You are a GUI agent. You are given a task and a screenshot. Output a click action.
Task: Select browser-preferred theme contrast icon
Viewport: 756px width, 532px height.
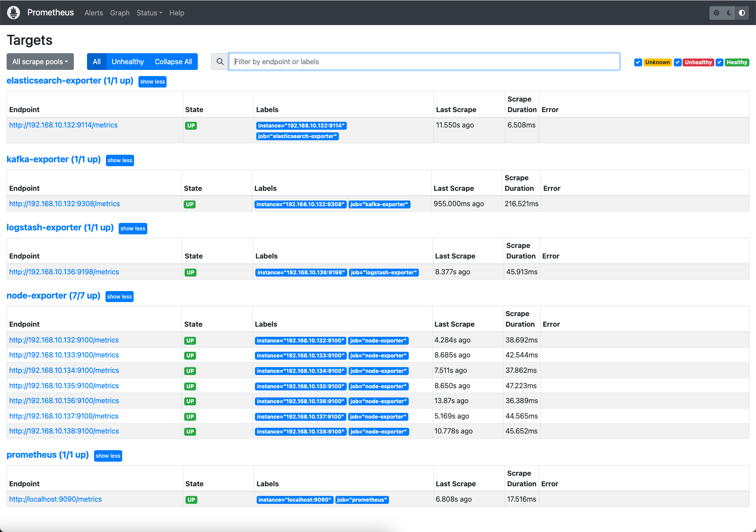[742, 13]
